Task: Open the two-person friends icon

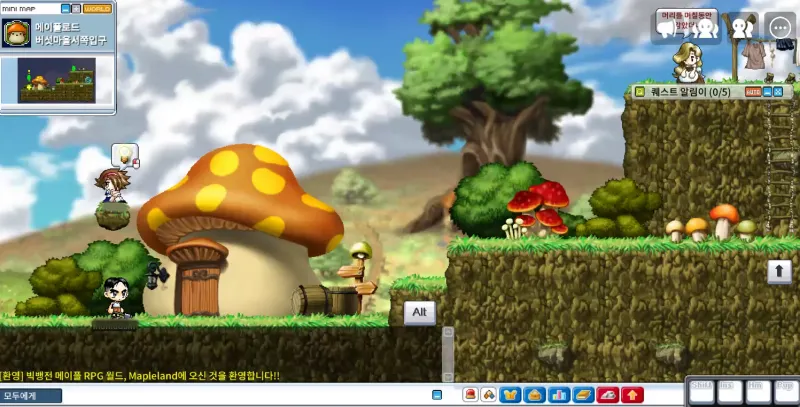Action: point(742,28)
